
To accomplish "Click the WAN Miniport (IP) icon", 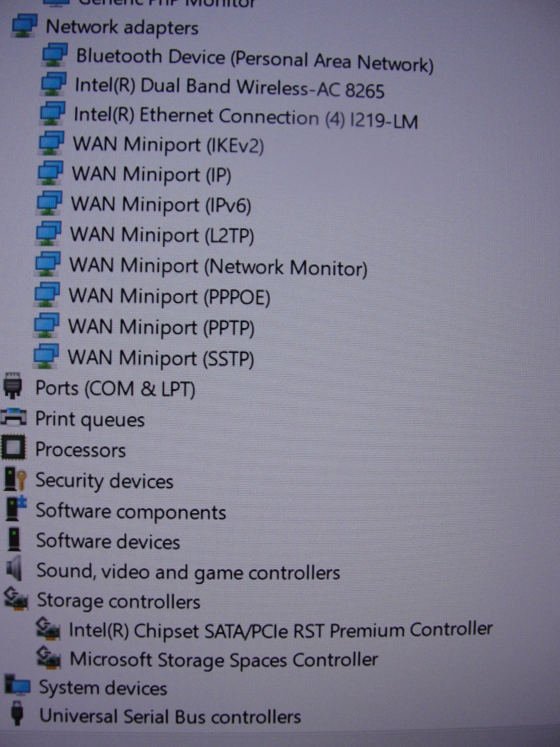I will pyautogui.click(x=50, y=173).
